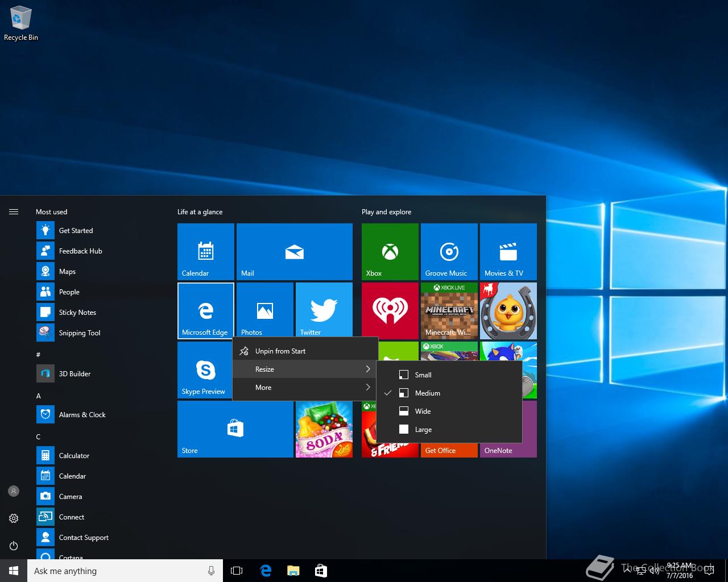Expand the Resize submenu
Viewport: 728px width, 582px height.
point(305,369)
